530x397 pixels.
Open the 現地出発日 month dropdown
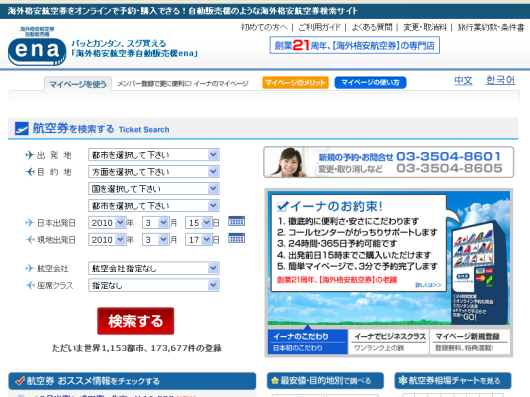(155, 240)
